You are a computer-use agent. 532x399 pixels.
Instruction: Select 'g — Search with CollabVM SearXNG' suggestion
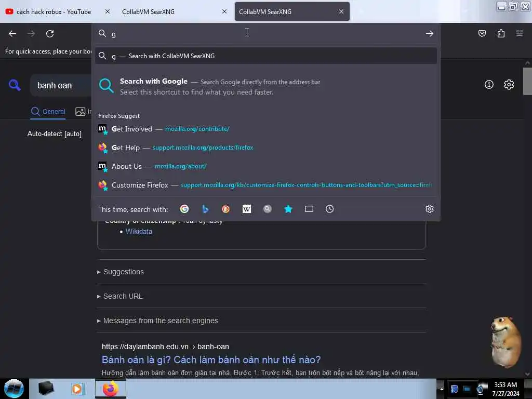[266, 56]
